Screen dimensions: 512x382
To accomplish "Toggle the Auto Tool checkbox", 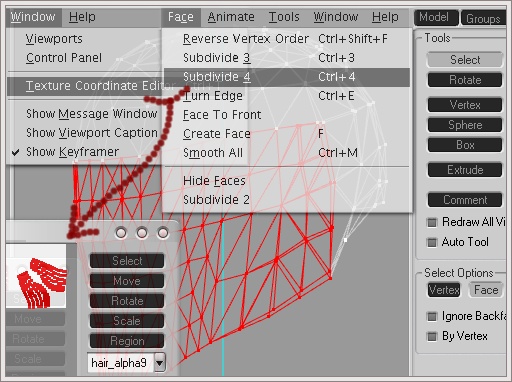I will 432,242.
